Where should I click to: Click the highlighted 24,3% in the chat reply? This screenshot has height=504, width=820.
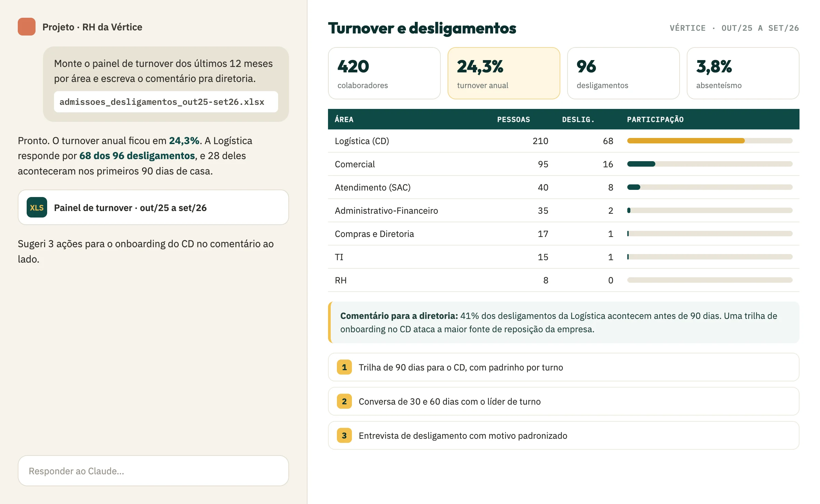[184, 141]
